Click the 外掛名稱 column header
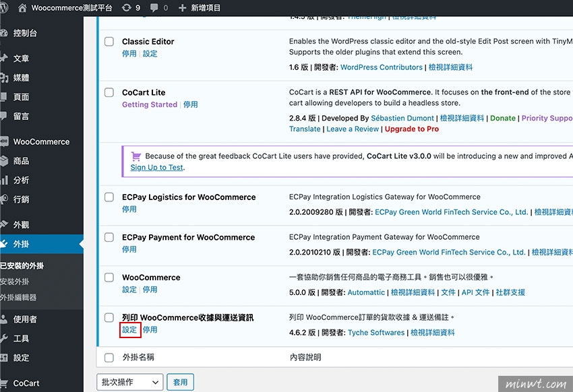Viewport: 573px width, 392px height. (138, 358)
